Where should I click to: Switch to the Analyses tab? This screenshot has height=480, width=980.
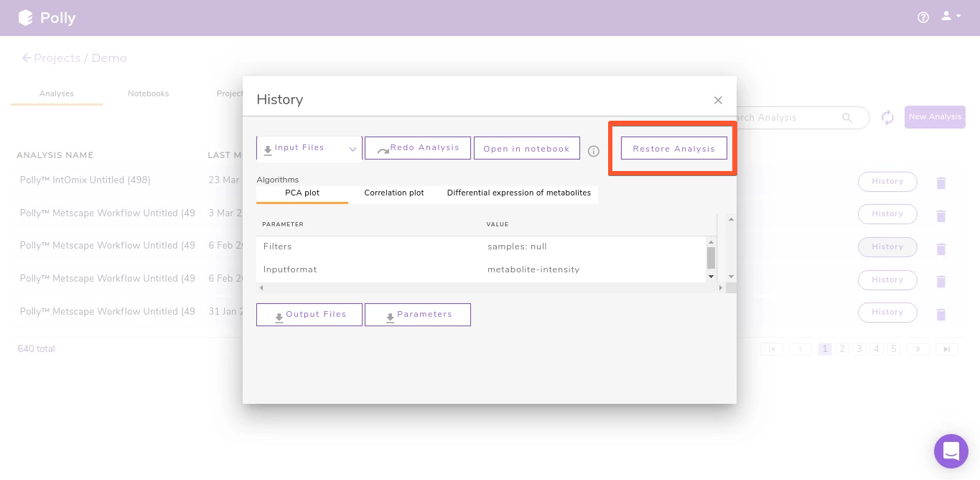[57, 94]
